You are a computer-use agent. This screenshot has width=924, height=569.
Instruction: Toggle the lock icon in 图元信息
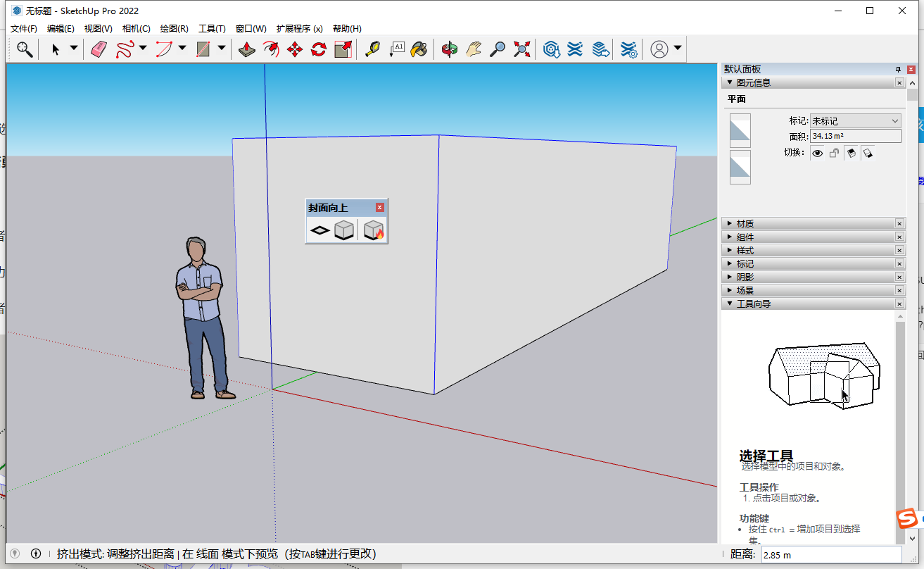[834, 153]
